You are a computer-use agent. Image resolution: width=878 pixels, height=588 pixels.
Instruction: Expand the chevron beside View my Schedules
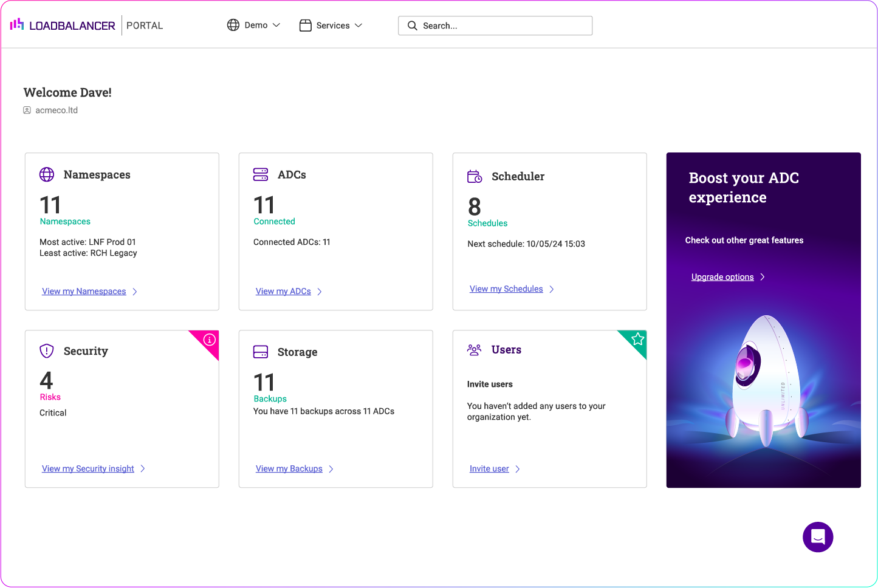552,289
